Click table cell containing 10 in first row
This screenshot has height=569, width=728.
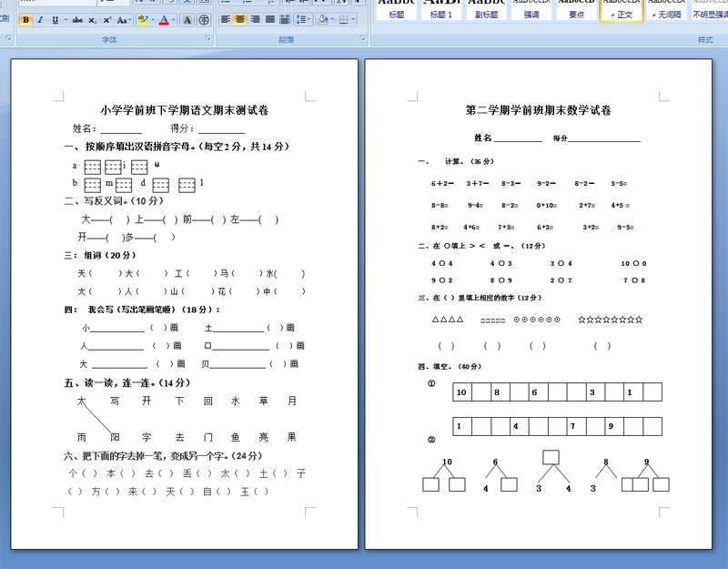462,392
